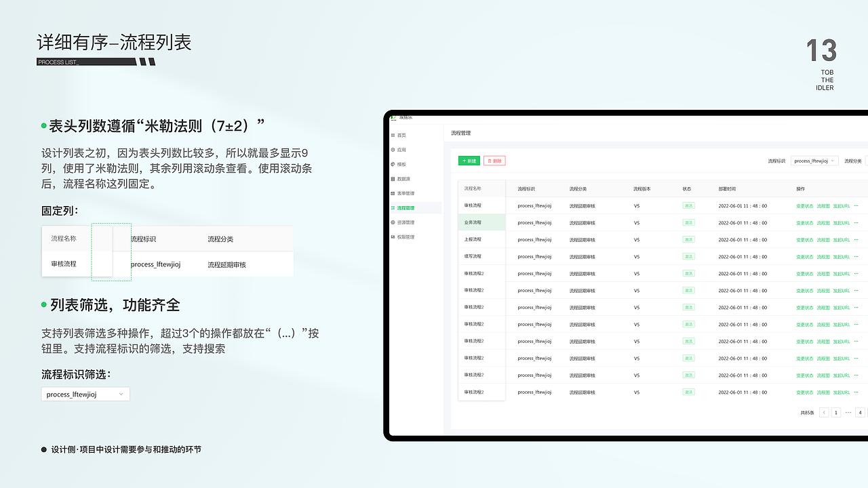
Task: Open the process_lftewjioj filter dropdown
Action: point(814,161)
